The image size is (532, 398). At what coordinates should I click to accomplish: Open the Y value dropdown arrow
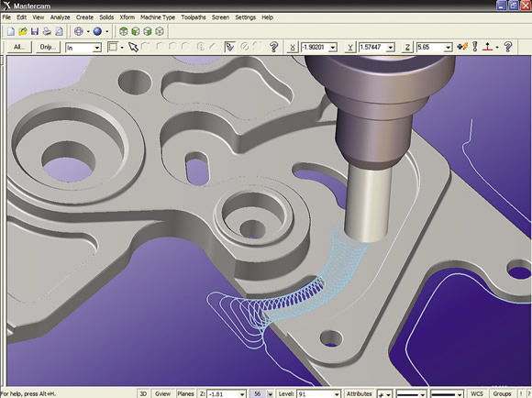(x=391, y=48)
